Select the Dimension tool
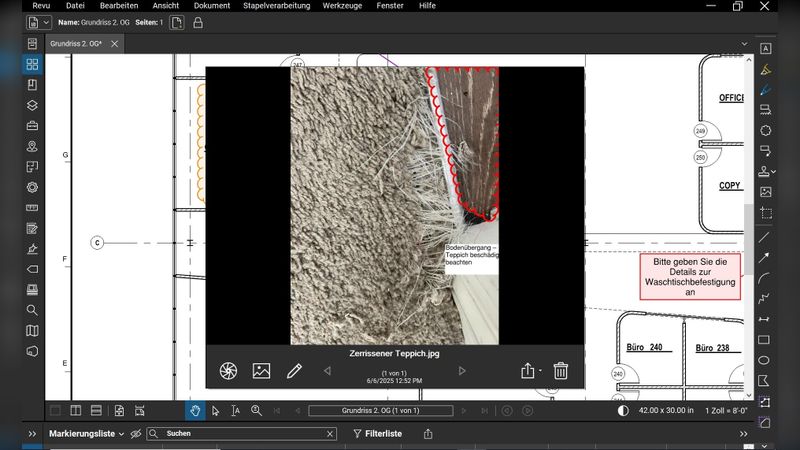 [764, 319]
